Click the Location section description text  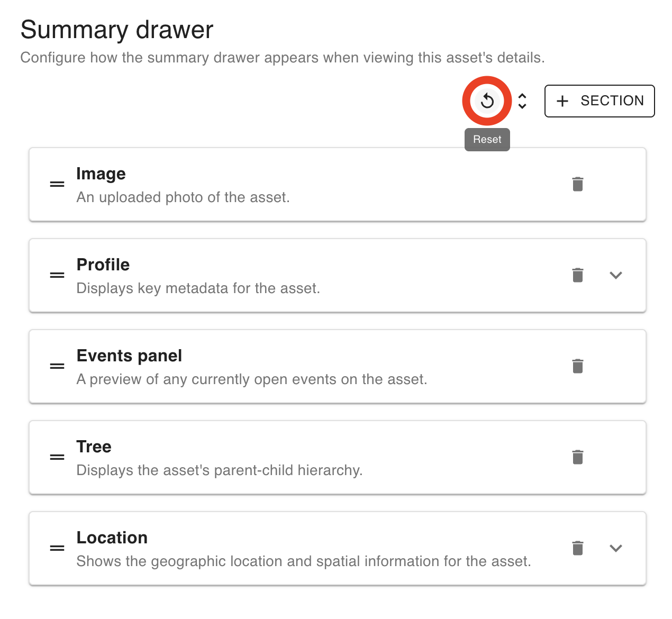tap(303, 561)
